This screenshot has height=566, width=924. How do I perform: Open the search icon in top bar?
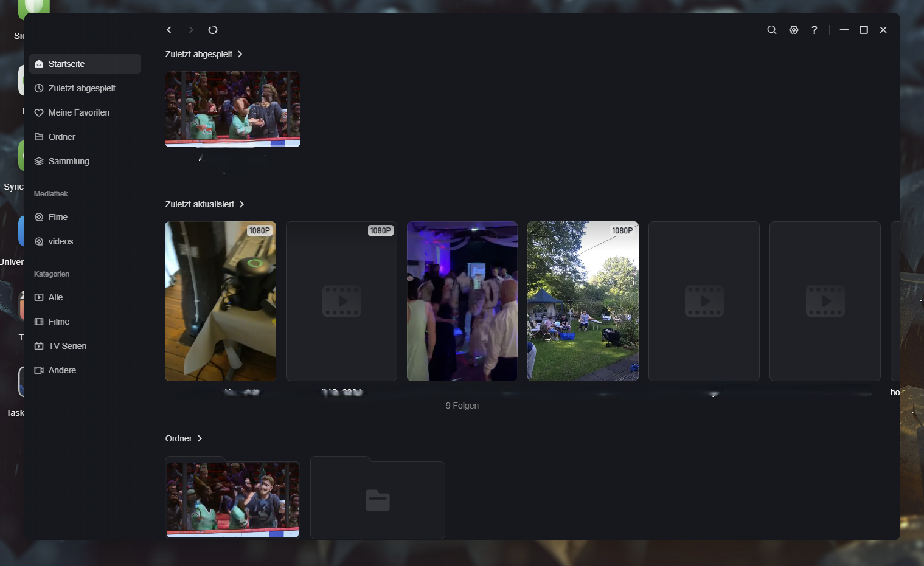[x=771, y=30]
